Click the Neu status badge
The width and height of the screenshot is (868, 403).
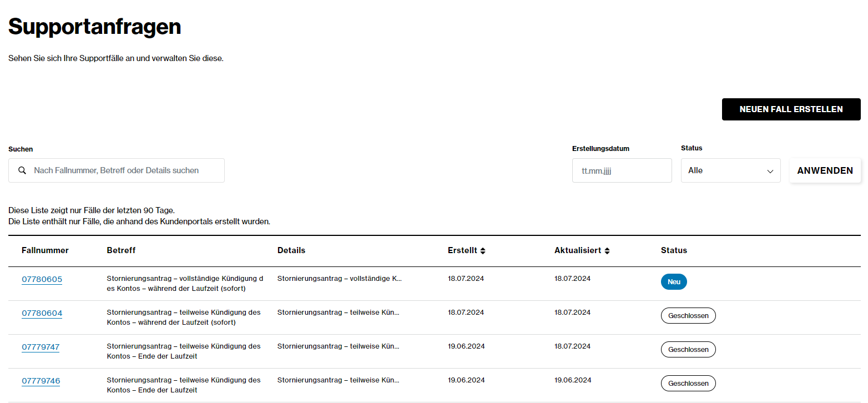tap(674, 282)
